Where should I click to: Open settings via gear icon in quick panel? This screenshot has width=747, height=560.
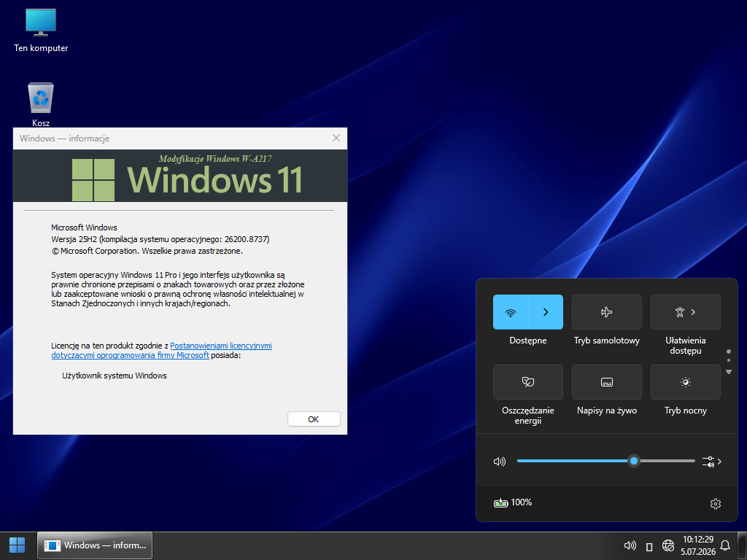pyautogui.click(x=715, y=503)
